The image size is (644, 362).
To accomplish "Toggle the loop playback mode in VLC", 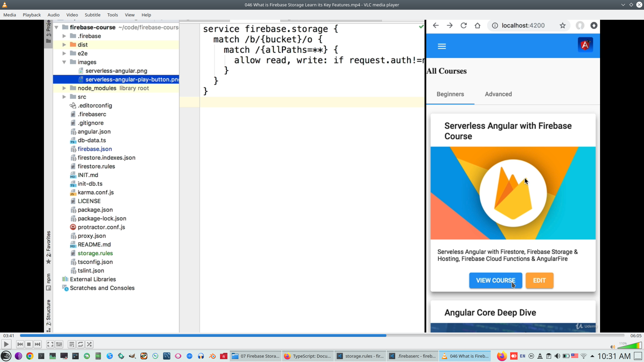I will pos(80,344).
